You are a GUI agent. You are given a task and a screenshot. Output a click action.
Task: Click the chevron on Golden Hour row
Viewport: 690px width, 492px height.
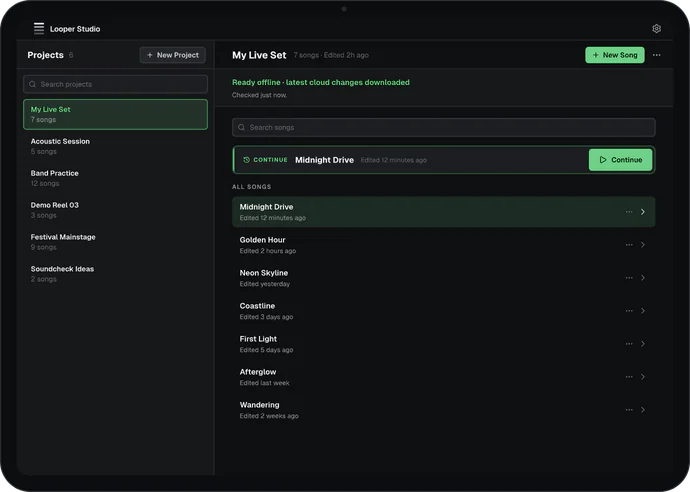coord(643,245)
